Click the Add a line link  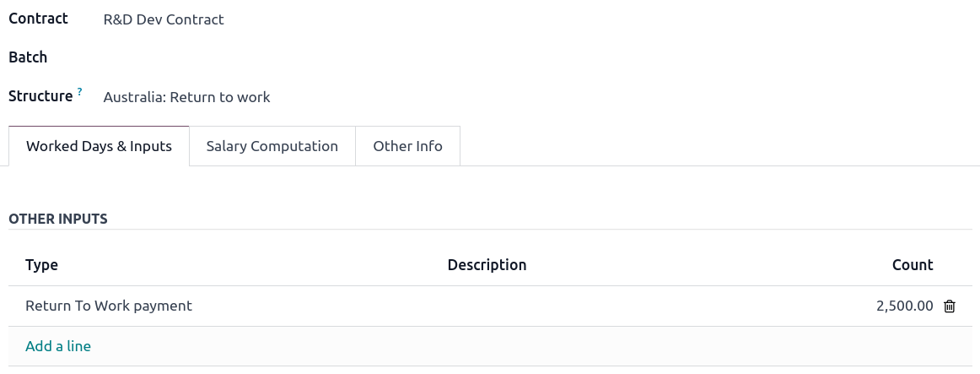pos(58,346)
